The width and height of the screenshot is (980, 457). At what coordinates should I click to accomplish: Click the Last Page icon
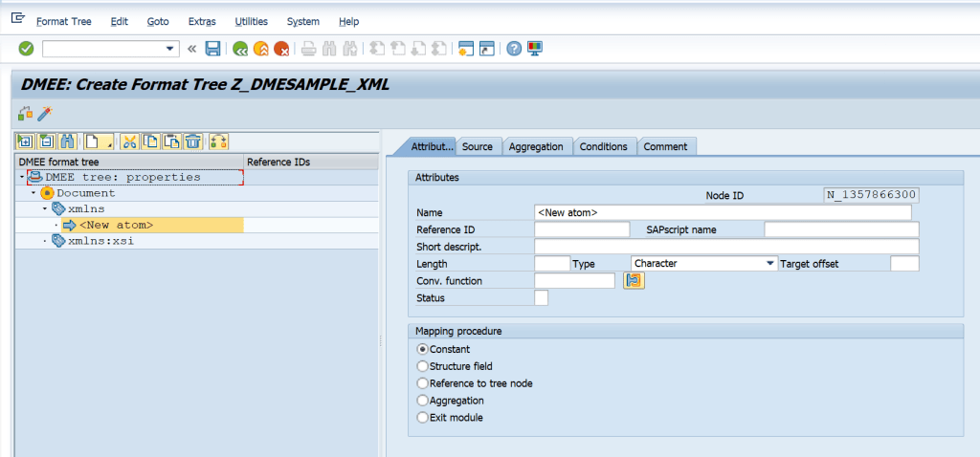[x=438, y=49]
